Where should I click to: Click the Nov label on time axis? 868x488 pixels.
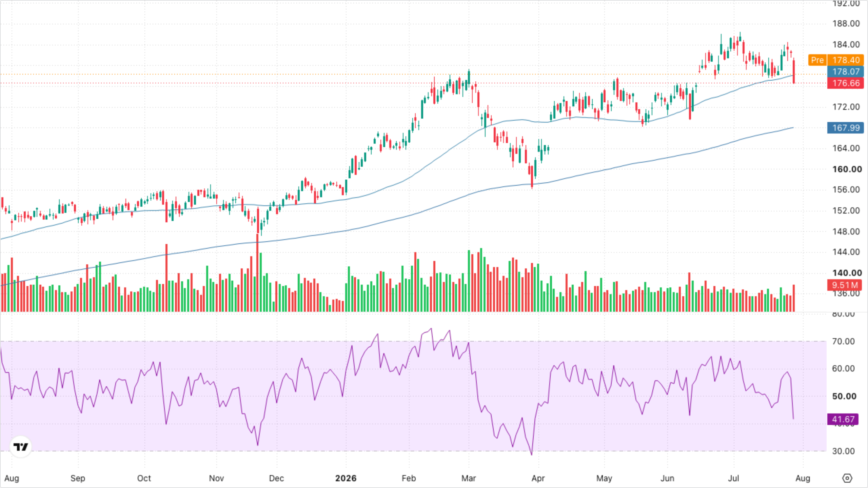click(216, 478)
